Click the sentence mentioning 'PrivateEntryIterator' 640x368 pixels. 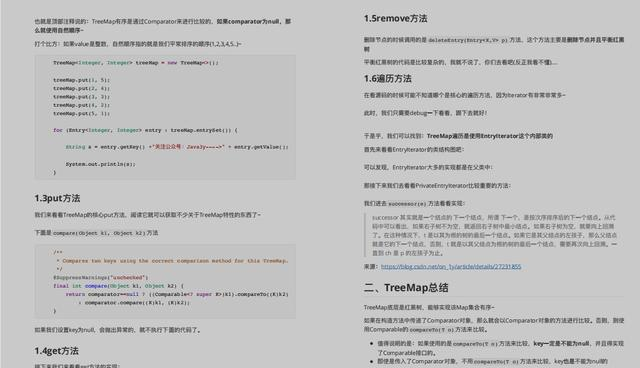click(x=437, y=186)
